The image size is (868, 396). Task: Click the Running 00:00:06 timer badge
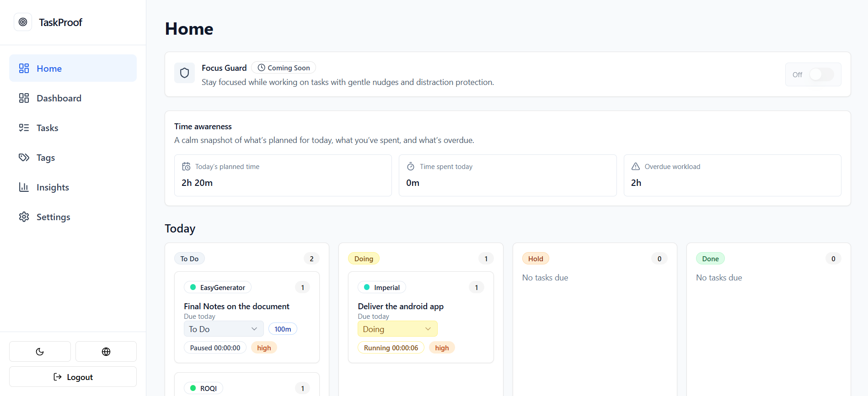391,348
